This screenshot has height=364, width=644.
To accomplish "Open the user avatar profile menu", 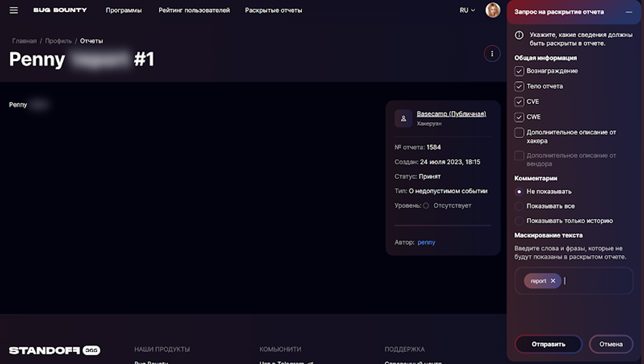I will pyautogui.click(x=493, y=10).
